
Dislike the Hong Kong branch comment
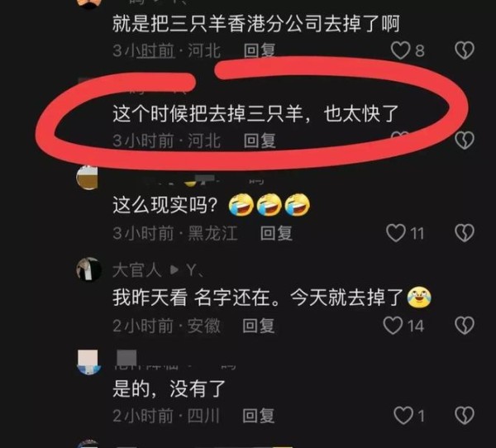(465, 50)
